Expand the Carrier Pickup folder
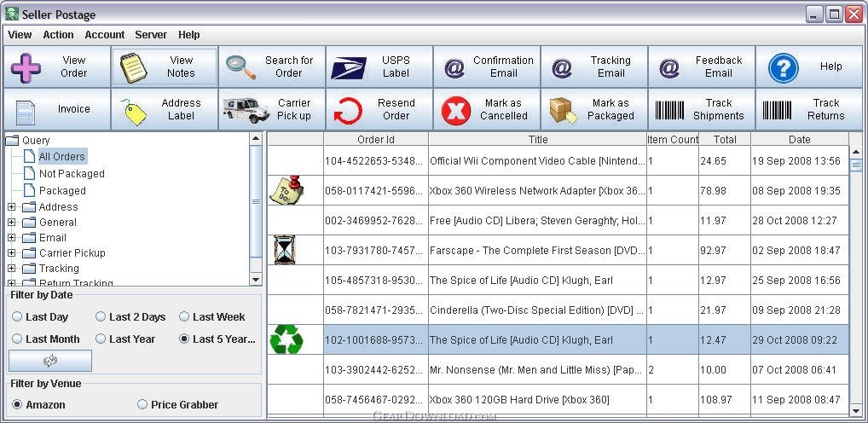The width and height of the screenshot is (868, 423). coord(12,253)
